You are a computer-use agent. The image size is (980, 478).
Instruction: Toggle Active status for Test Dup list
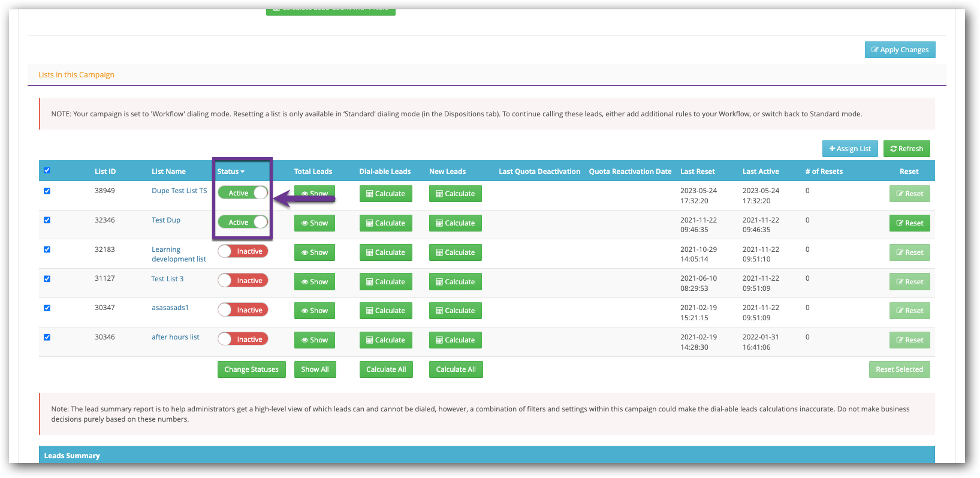(243, 223)
